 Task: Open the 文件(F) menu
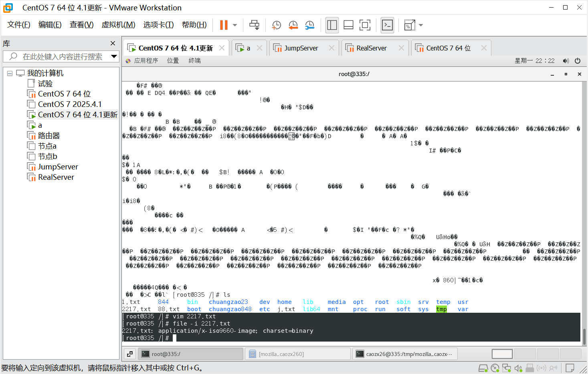pos(19,25)
